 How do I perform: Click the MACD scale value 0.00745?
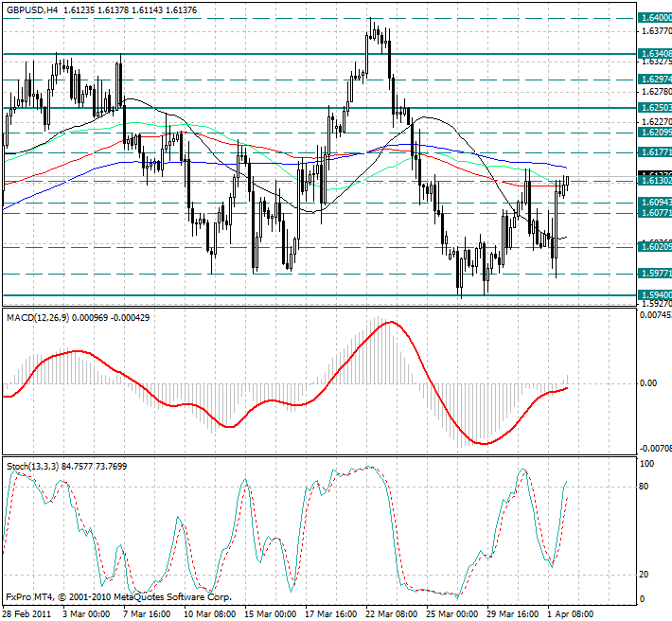pyautogui.click(x=656, y=315)
